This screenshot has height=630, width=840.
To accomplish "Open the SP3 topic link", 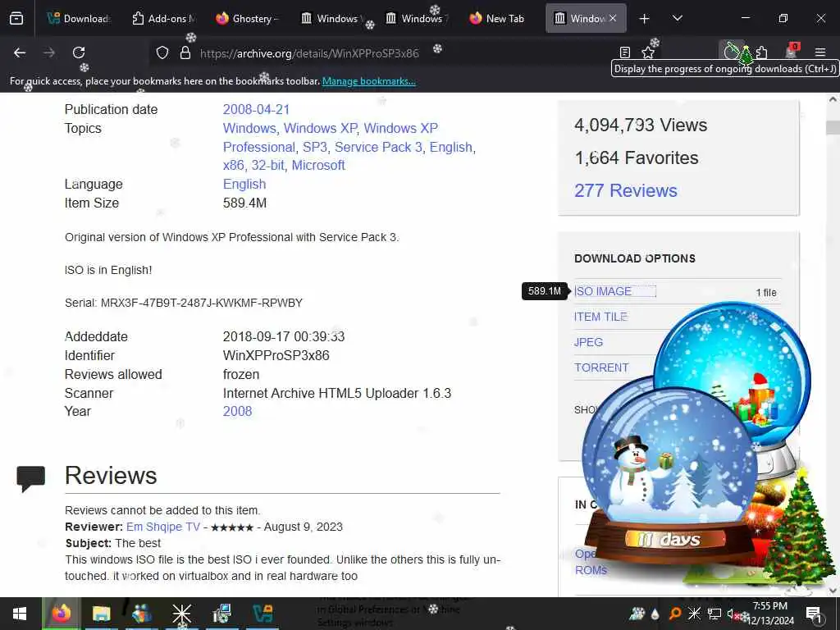I will (314, 148).
